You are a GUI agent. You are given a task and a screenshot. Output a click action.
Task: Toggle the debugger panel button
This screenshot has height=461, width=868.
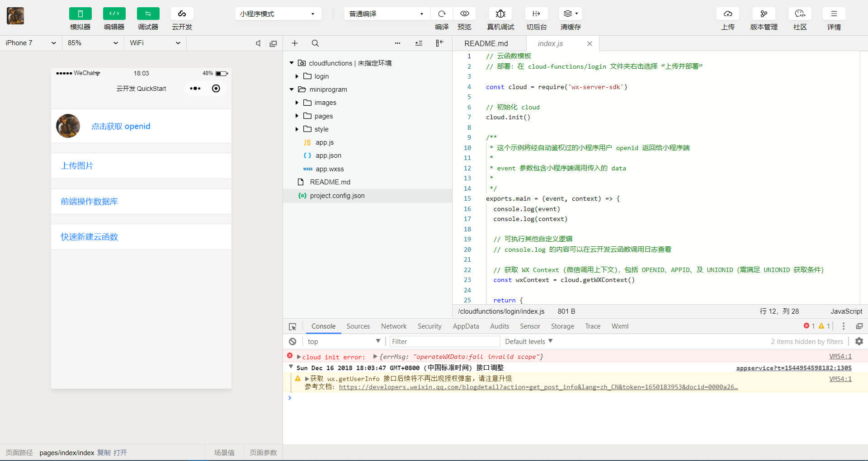(x=148, y=14)
